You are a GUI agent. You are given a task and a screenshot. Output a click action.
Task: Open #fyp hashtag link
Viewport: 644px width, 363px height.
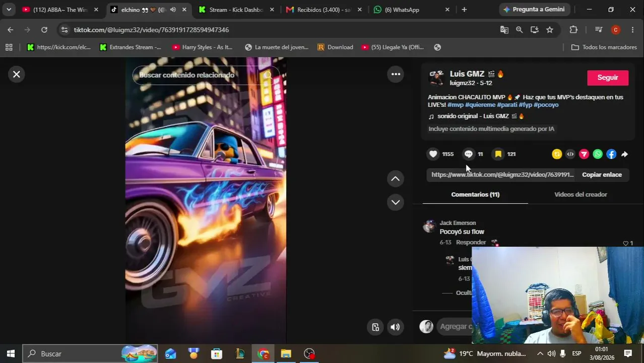(525, 105)
